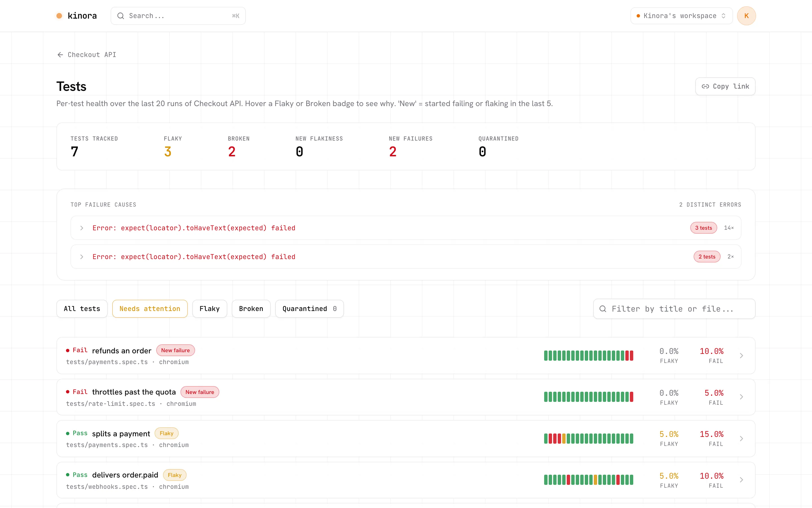812x508 pixels.
Task: Open the delivers order.paid test
Action: (406, 480)
